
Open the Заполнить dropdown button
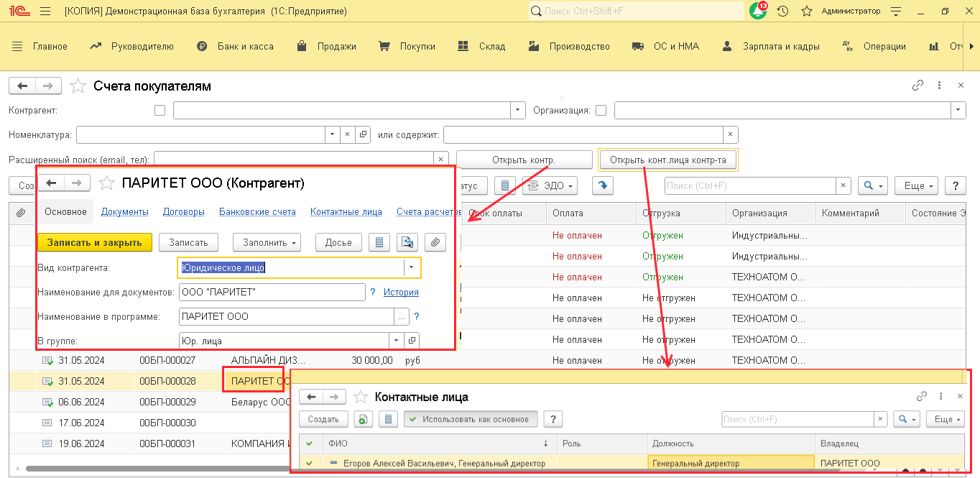coord(267,242)
